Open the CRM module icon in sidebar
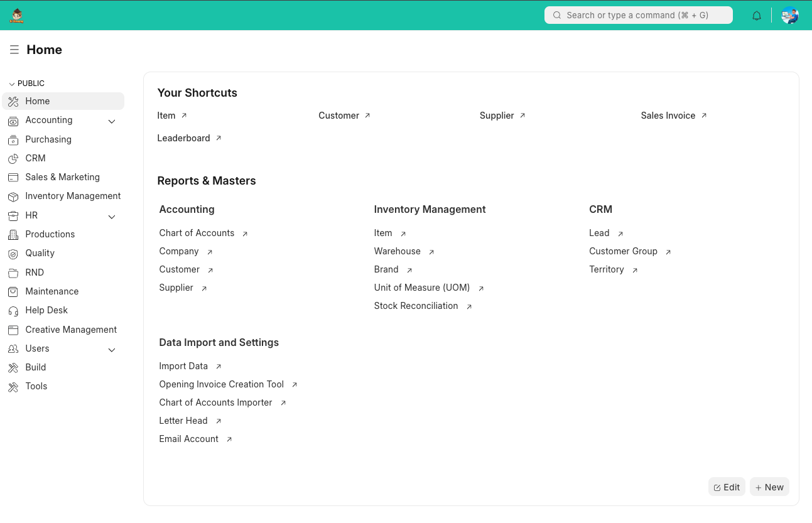 pos(13,158)
